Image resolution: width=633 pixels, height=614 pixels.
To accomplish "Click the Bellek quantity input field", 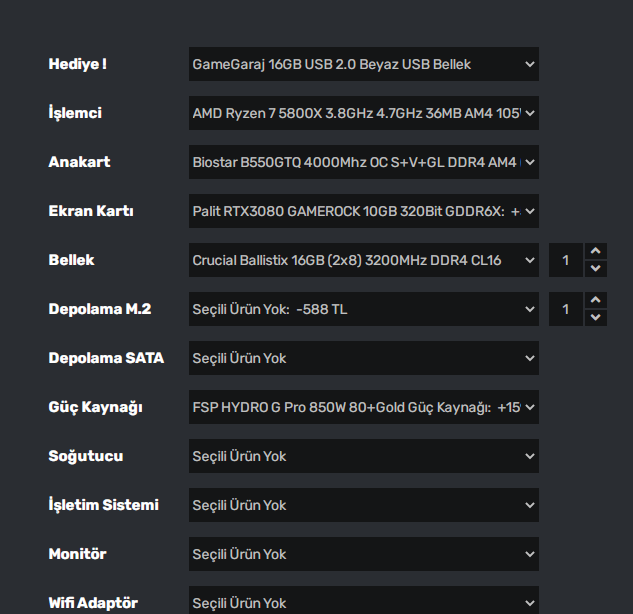I will point(566,260).
